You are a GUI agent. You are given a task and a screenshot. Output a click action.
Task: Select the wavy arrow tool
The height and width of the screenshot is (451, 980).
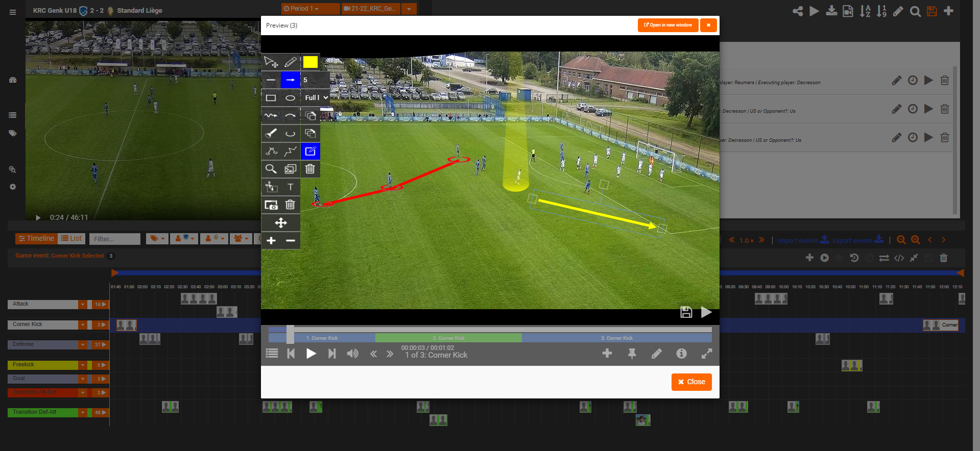tap(271, 116)
